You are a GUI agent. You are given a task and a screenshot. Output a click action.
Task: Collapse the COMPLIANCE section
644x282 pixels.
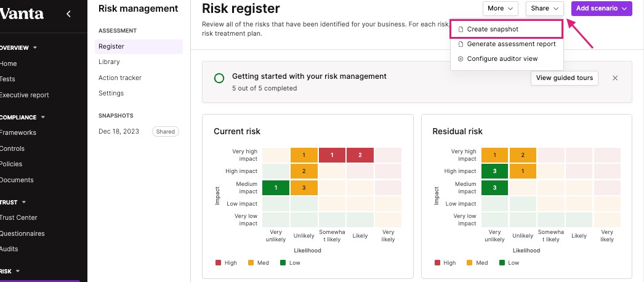click(x=42, y=117)
